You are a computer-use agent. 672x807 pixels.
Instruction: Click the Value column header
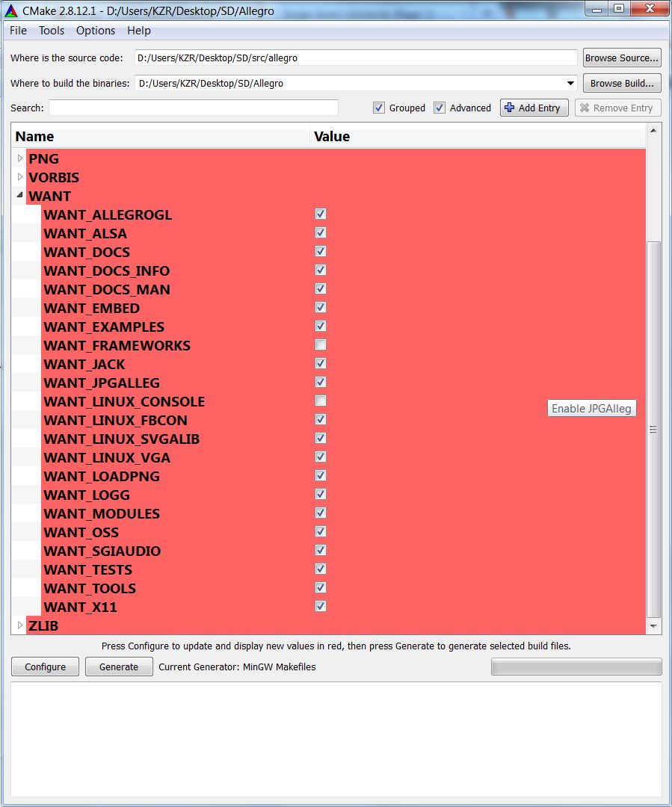[x=478, y=137]
